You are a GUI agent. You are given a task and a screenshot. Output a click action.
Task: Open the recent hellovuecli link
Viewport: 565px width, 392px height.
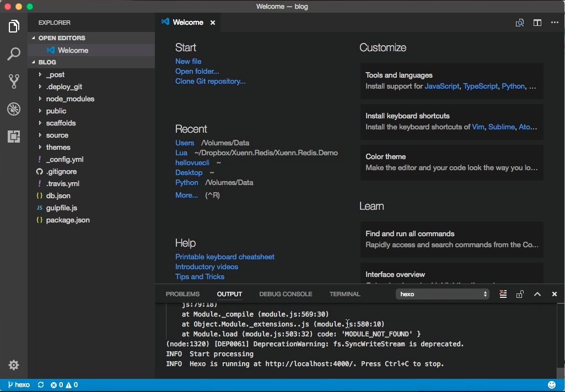[x=192, y=163]
